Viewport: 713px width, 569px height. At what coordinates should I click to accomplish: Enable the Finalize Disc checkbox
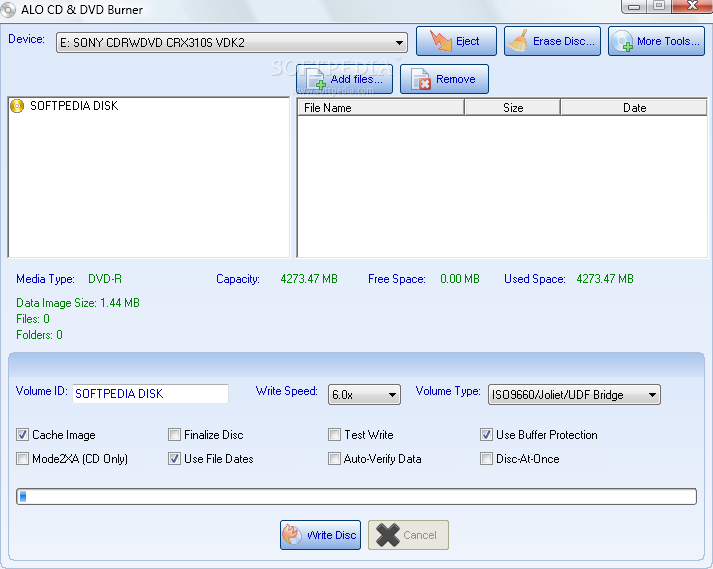coord(174,434)
